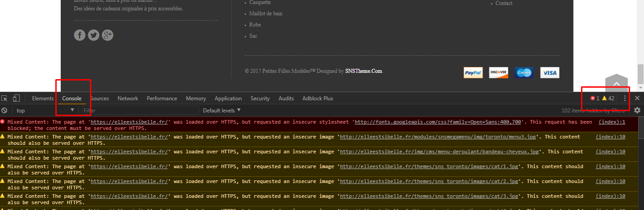Open the Sac category link
Screen dimensions: 644x210
pos(253,36)
